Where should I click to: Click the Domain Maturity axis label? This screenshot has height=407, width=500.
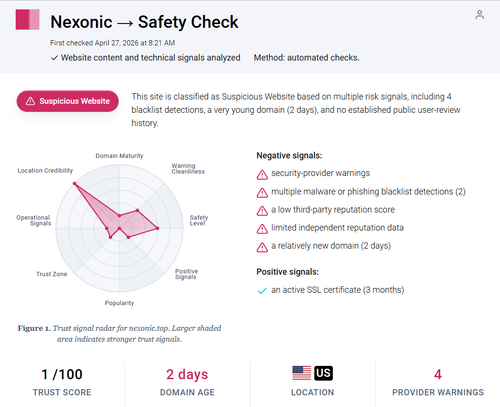(119, 156)
